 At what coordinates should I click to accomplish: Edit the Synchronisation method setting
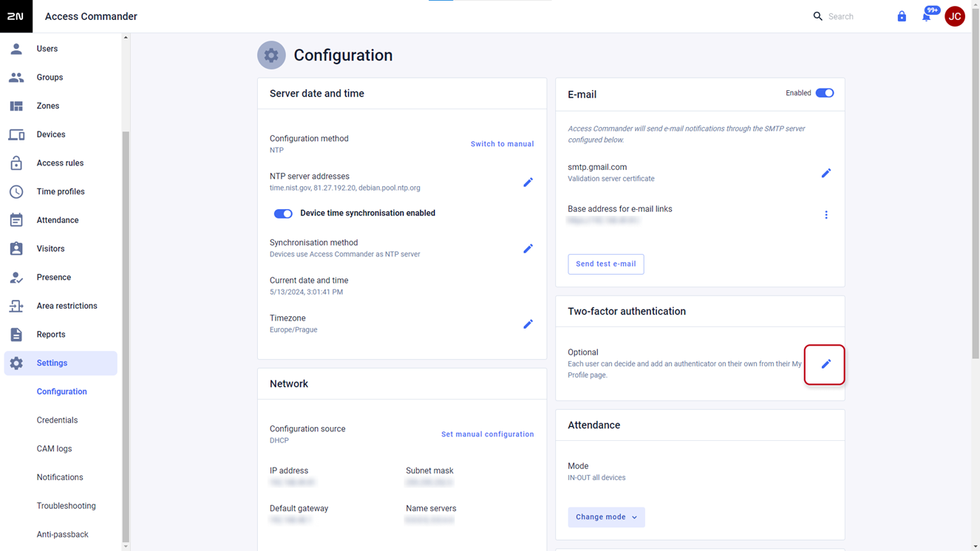(x=528, y=248)
